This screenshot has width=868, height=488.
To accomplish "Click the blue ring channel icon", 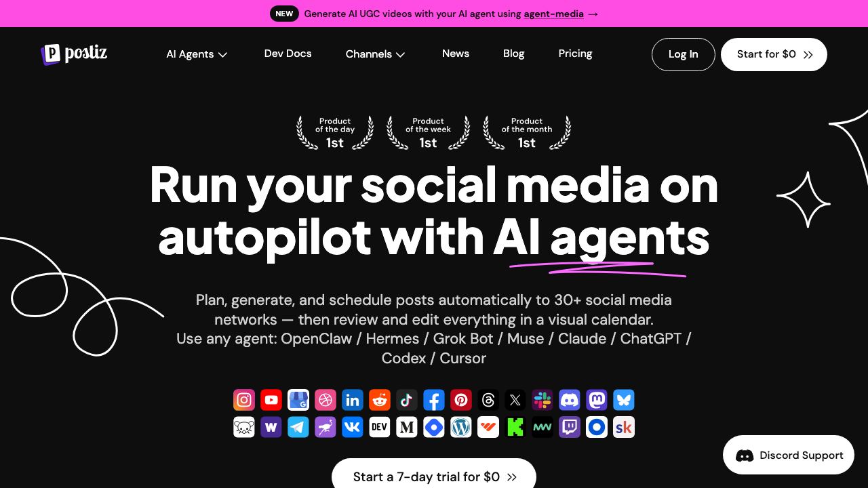I will [597, 427].
